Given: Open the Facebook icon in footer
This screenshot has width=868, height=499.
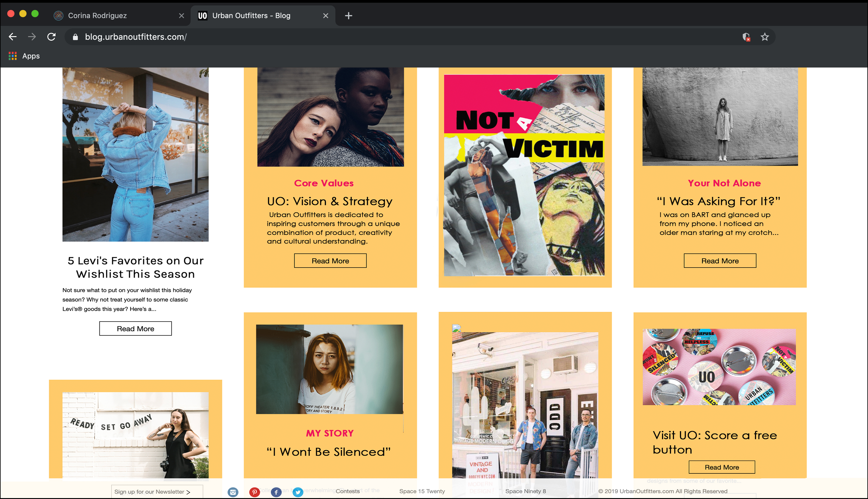Looking at the screenshot, I should [x=276, y=492].
